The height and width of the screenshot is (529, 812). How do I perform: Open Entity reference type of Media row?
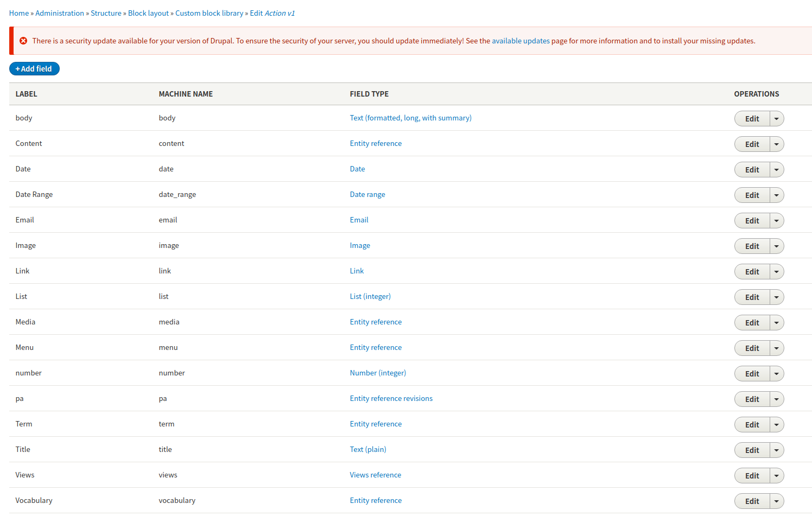tap(376, 322)
